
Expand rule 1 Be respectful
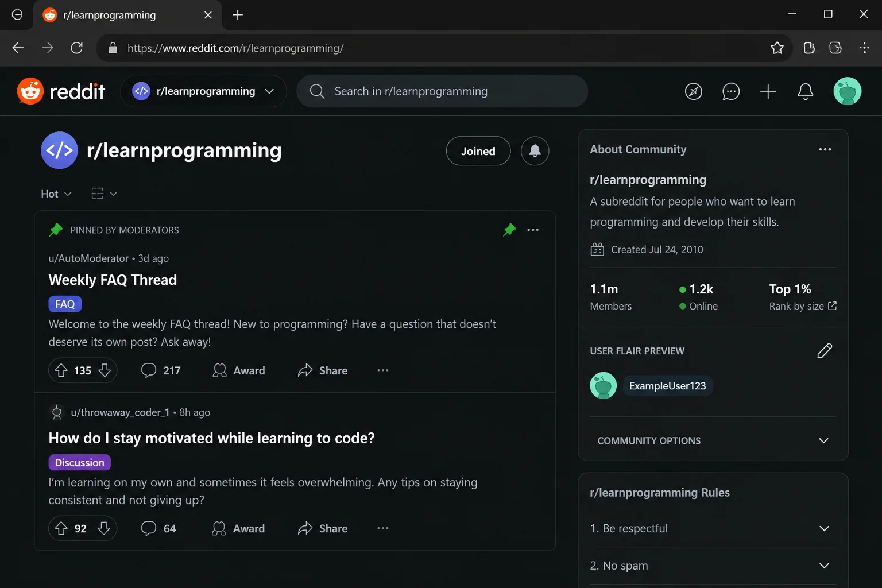pos(713,528)
